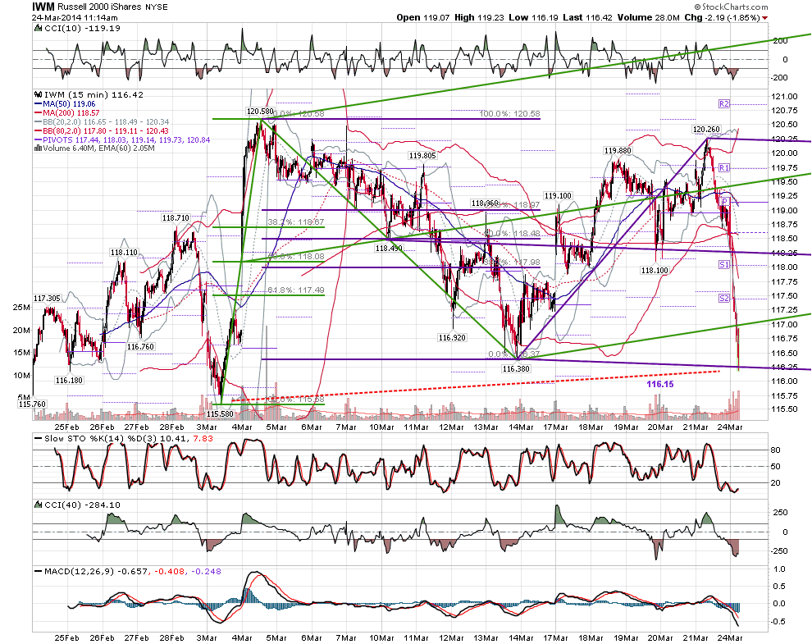
Task: Click the 115.580 low price label
Action: pyautogui.click(x=220, y=414)
